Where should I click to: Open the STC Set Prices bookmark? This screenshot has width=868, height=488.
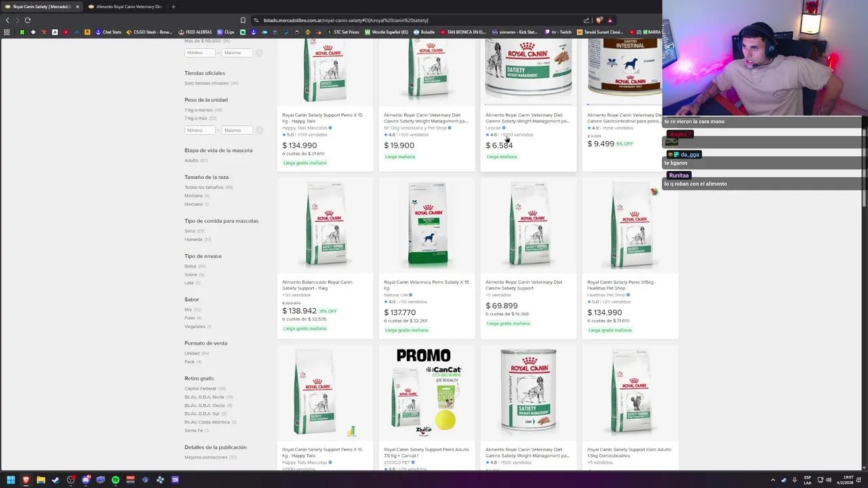tap(343, 32)
